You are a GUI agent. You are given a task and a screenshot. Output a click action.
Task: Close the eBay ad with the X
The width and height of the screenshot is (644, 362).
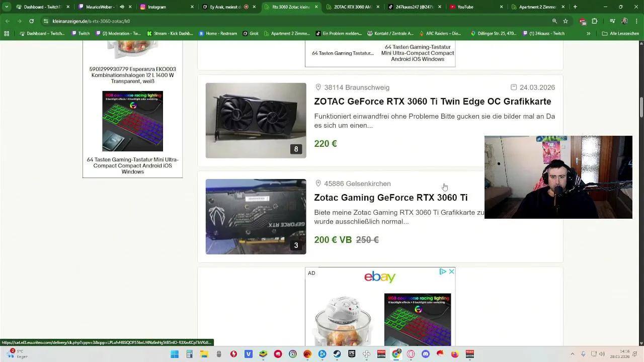tap(451, 271)
